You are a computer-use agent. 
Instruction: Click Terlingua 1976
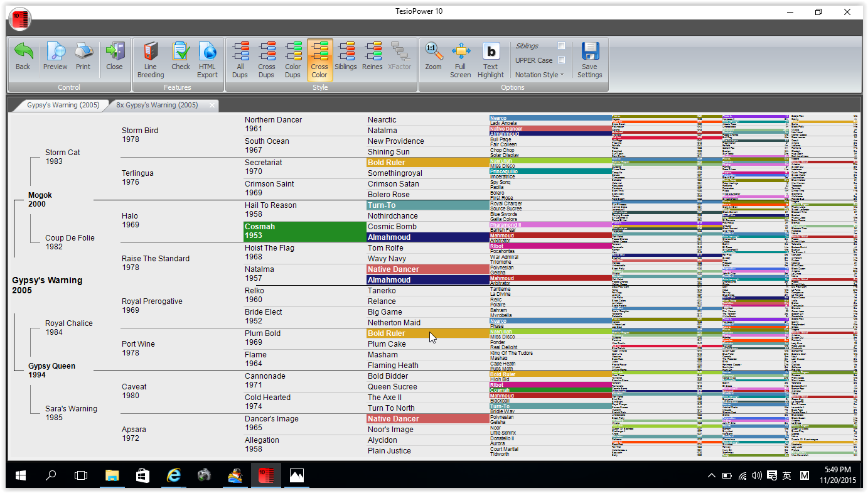click(x=137, y=178)
